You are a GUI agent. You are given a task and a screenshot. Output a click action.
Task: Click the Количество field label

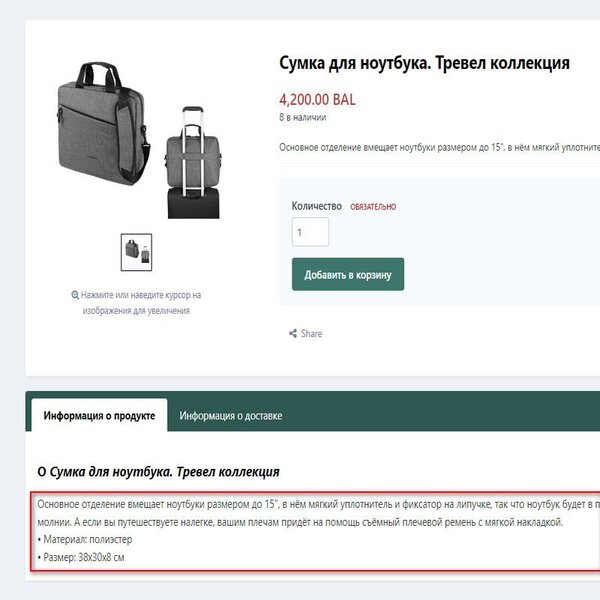pyautogui.click(x=317, y=206)
